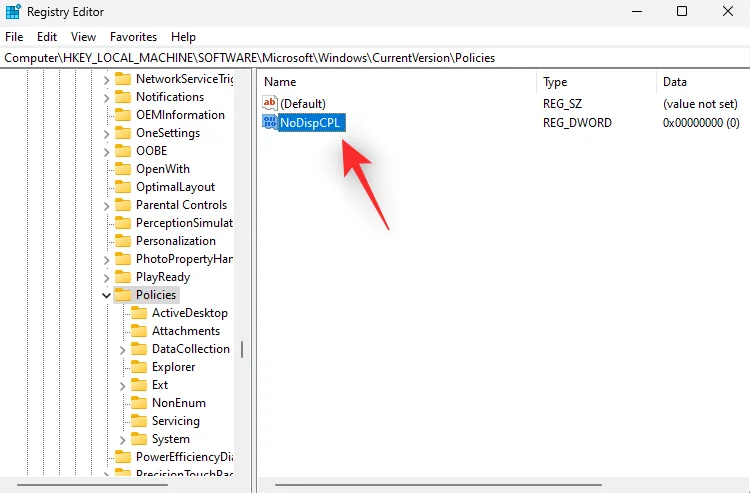Select the Explorer key label
This screenshot has height=493, width=750.
pyautogui.click(x=173, y=367)
